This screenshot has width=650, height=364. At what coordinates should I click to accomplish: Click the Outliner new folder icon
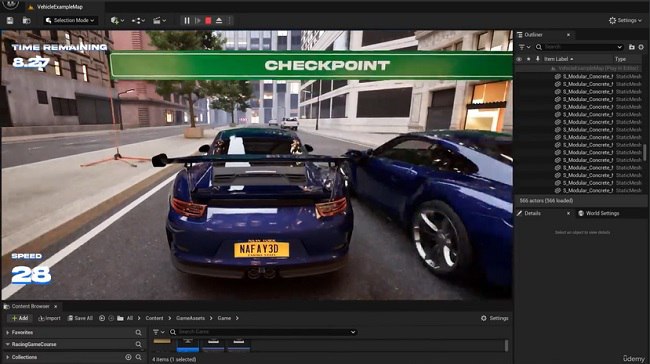(x=632, y=47)
